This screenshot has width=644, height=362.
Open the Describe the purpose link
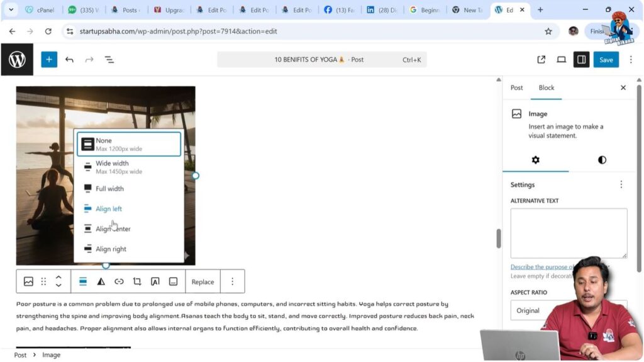point(542,266)
